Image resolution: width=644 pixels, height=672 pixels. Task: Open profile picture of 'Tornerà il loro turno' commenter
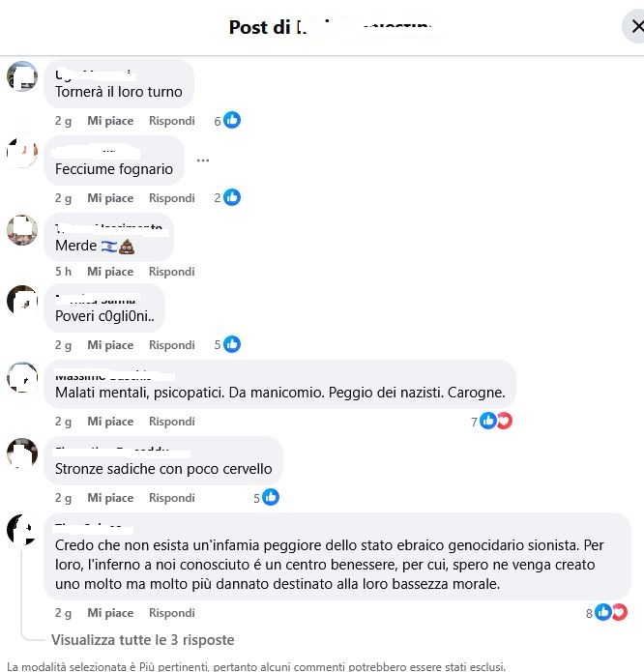22,76
